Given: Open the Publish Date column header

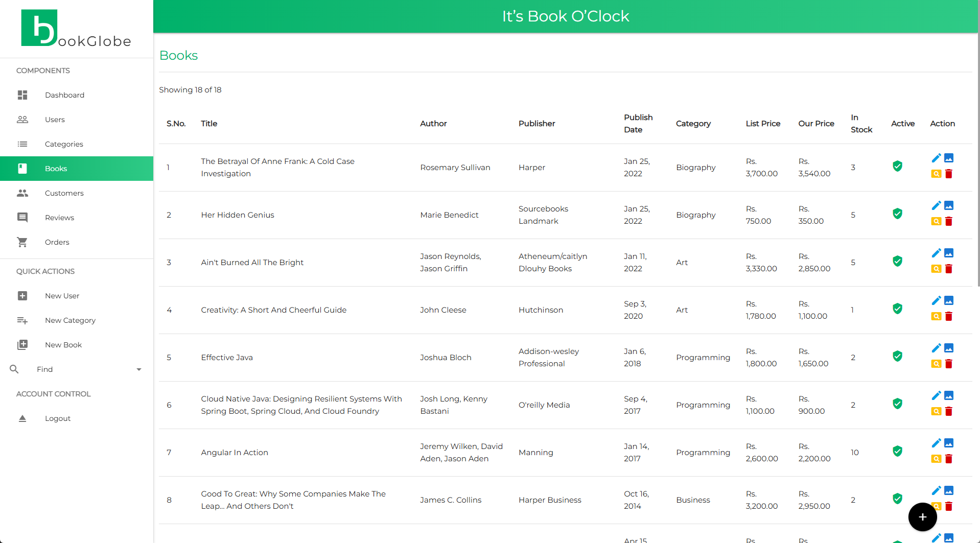Looking at the screenshot, I should pyautogui.click(x=638, y=123).
